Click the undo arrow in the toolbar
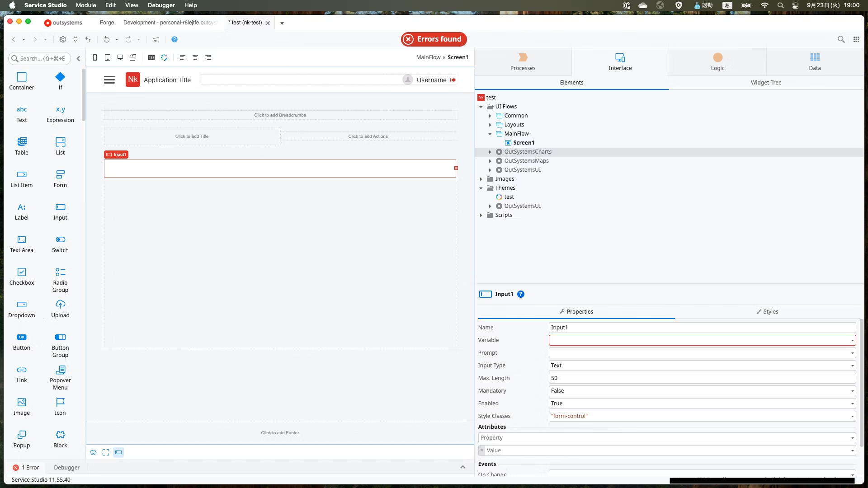 [106, 39]
